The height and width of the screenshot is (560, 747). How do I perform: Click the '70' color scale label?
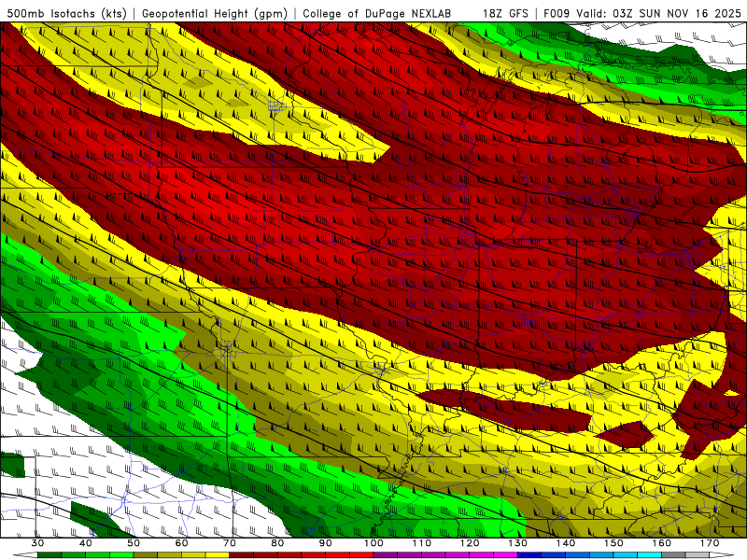230,543
